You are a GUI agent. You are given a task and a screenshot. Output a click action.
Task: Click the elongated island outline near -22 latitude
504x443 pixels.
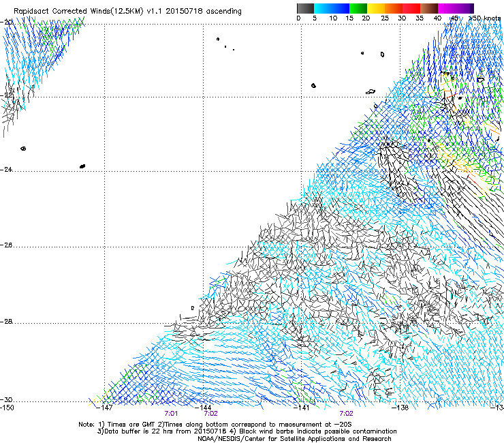[x=371, y=92]
